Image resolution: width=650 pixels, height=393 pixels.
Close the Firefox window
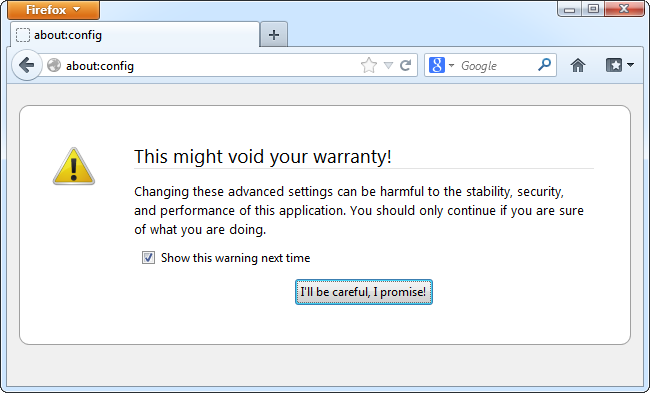click(624, 9)
